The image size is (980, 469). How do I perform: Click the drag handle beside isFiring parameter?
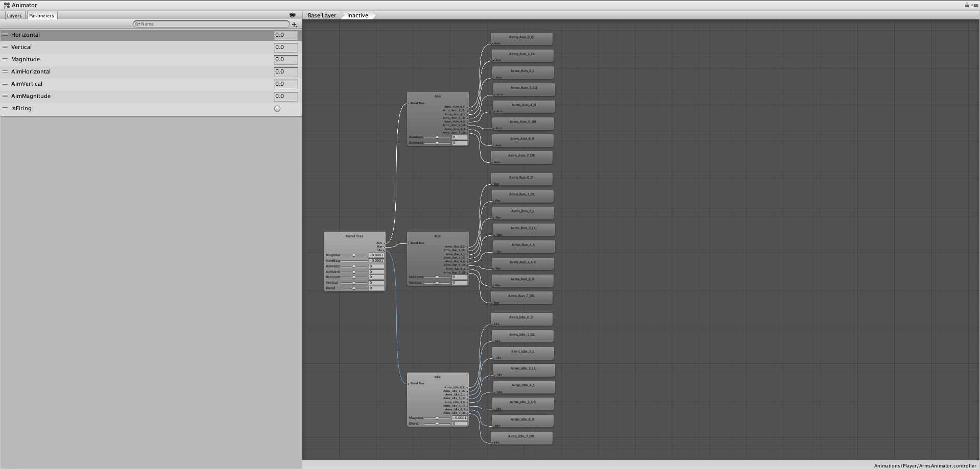(5, 108)
